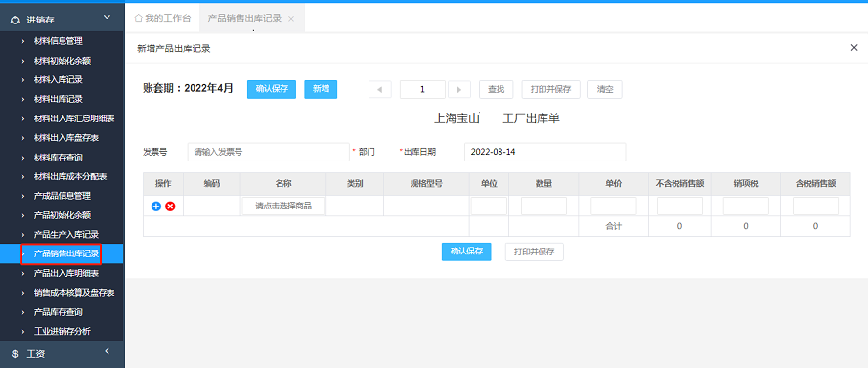Expand arrow beside 材料出库记录
Viewport: 868px width, 368px height.
pyautogui.click(x=22, y=99)
